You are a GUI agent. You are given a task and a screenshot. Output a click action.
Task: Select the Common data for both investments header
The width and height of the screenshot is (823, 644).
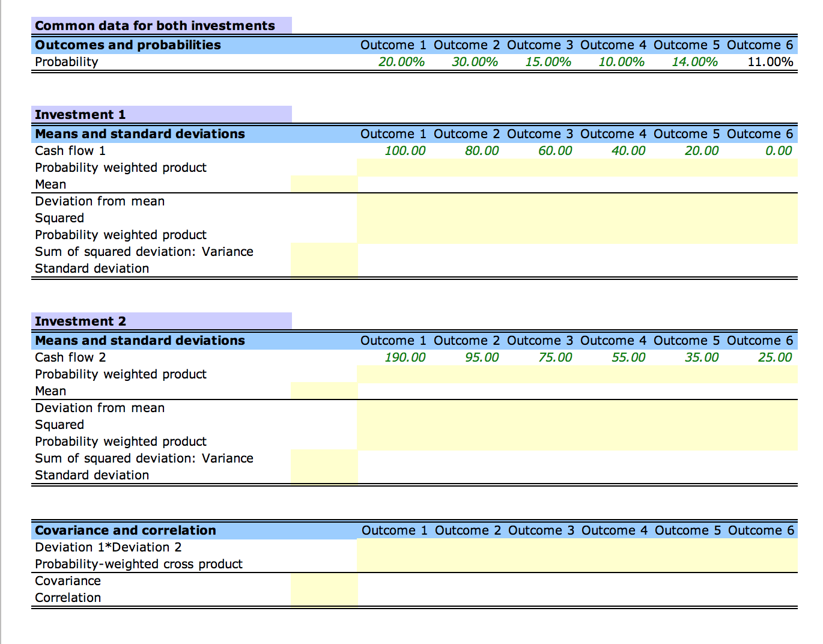point(154,25)
